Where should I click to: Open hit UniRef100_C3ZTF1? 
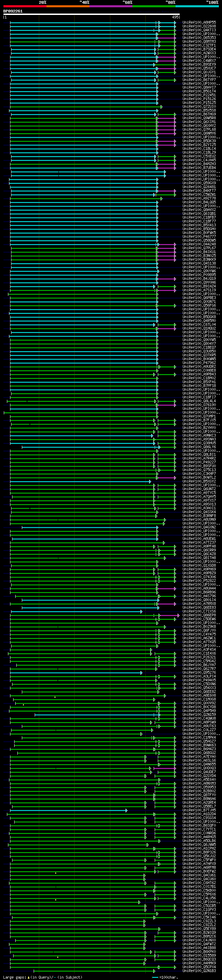(x=199, y=45)
